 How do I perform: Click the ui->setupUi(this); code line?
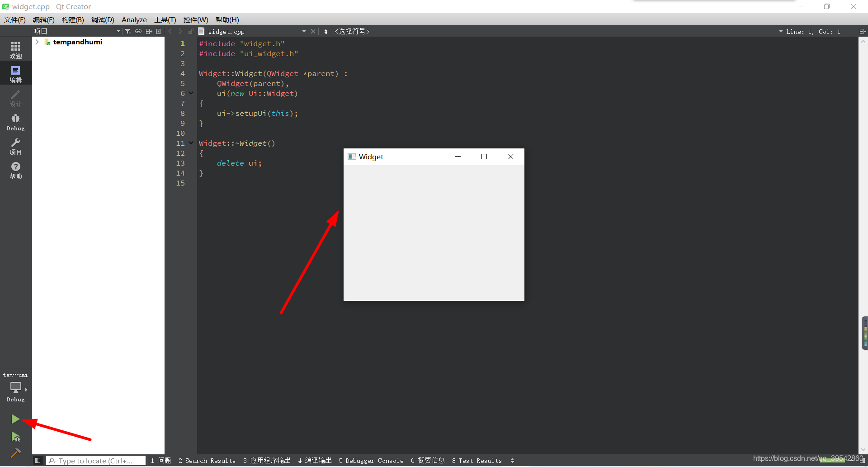(x=257, y=113)
